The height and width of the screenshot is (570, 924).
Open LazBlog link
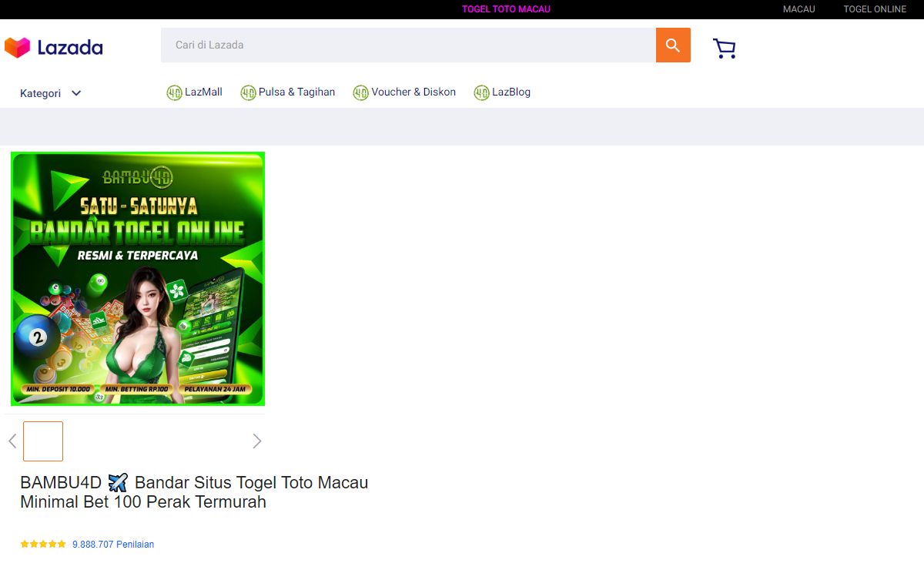511,92
